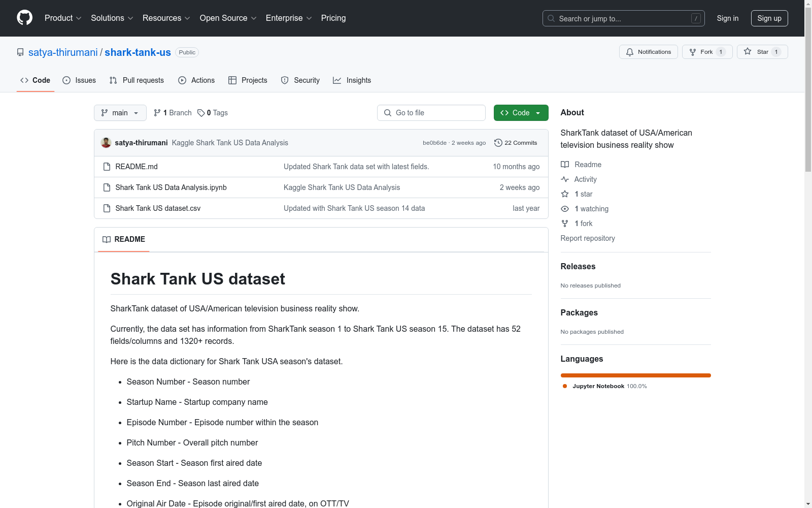812x508 pixels.
Task: Click the star count badge on Star button
Action: pyautogui.click(x=776, y=52)
